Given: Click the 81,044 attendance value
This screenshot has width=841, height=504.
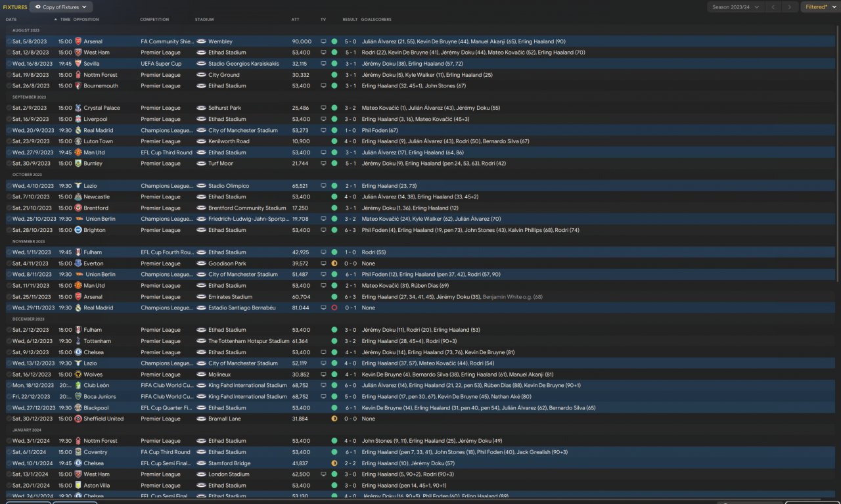Looking at the screenshot, I should tap(301, 308).
